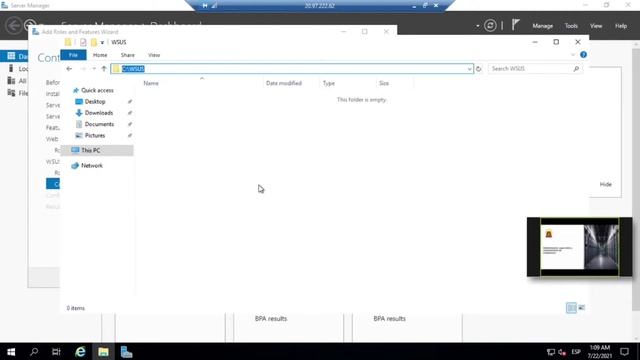Click BPA results in middle tile
The height and width of the screenshot is (360, 640).
(271, 319)
